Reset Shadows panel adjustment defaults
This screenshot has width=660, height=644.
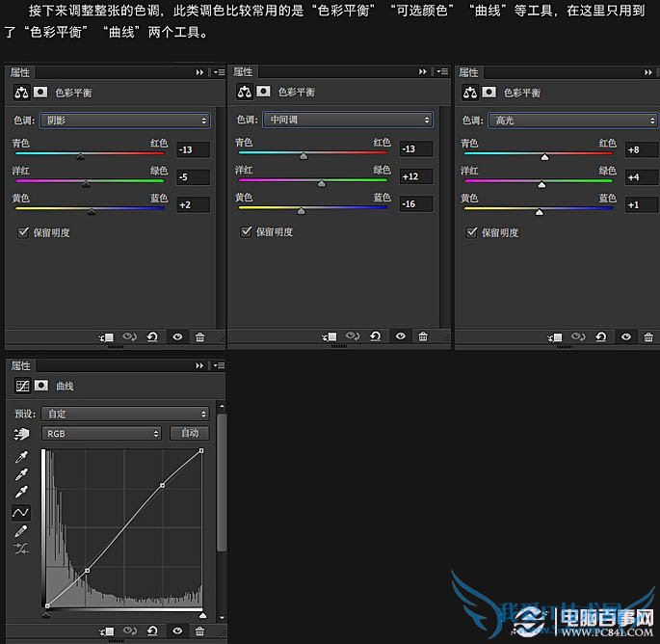tap(152, 337)
